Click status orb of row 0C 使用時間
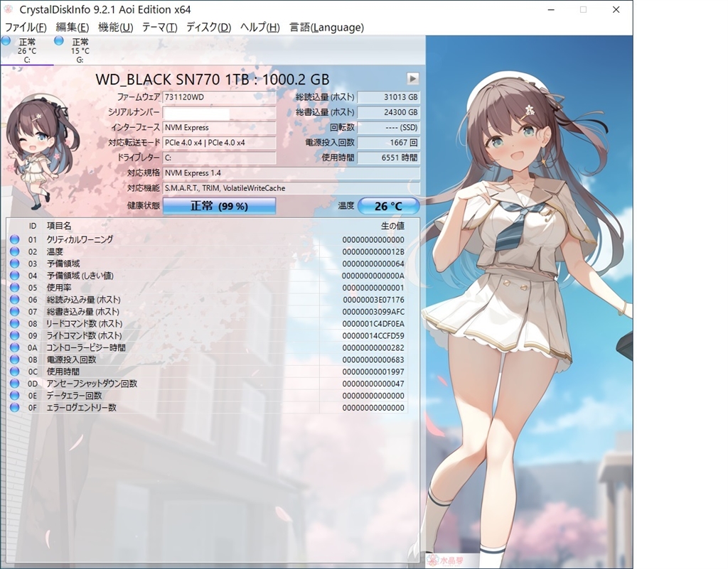This screenshot has height=569, width=728. click(15, 372)
